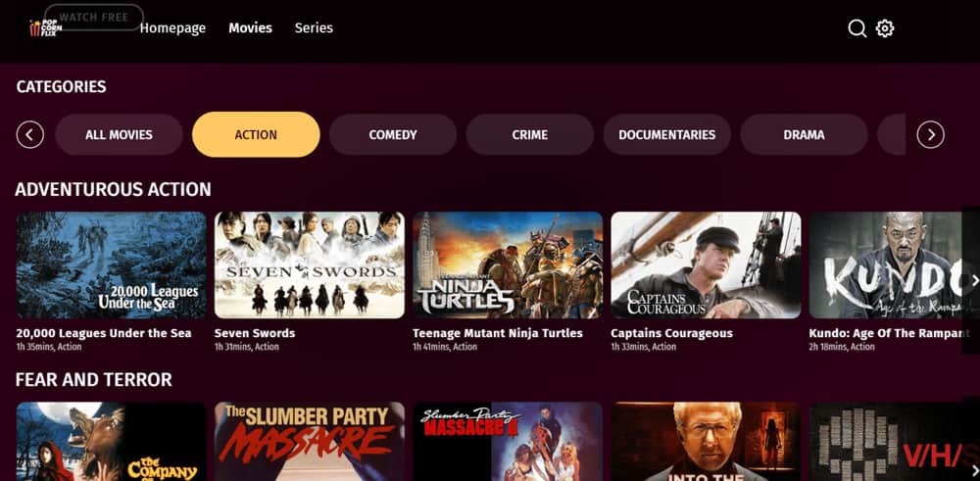Switch to the Series tab
Viewport: 980px width, 481px height.
(x=314, y=28)
